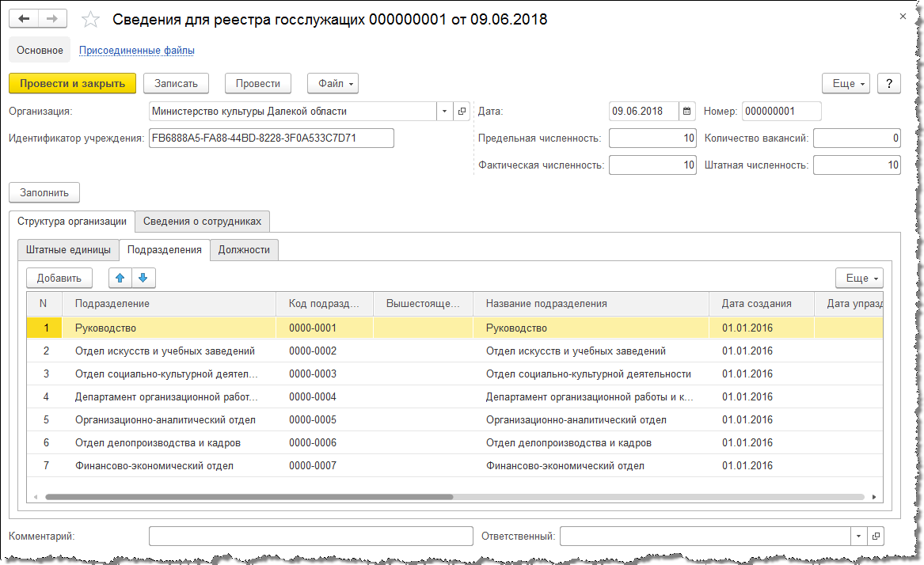Open Присоединенные файлы link
The height and width of the screenshot is (565, 924).
coord(137,51)
